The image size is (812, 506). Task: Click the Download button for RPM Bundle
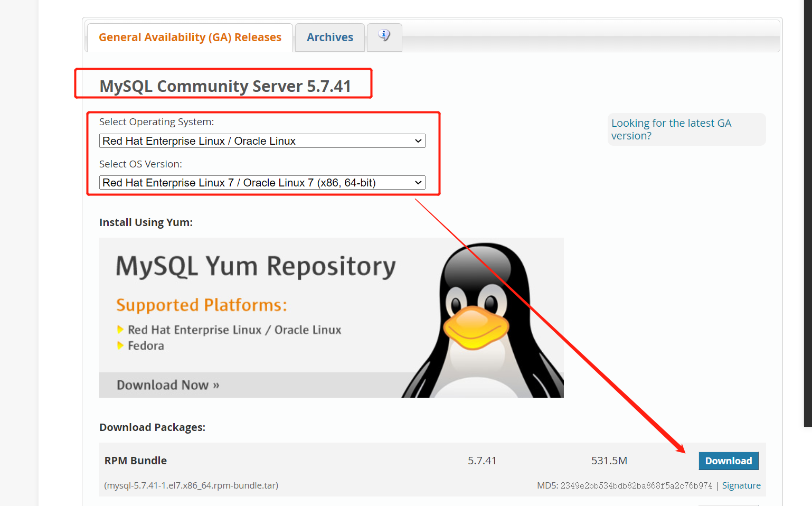click(x=729, y=461)
